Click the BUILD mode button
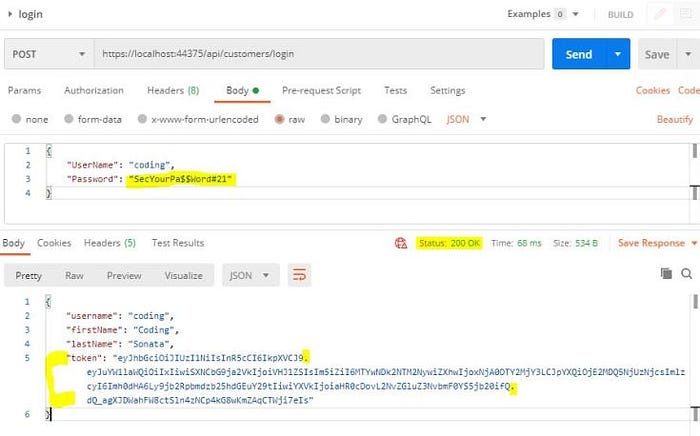The image size is (700, 436). click(x=620, y=15)
